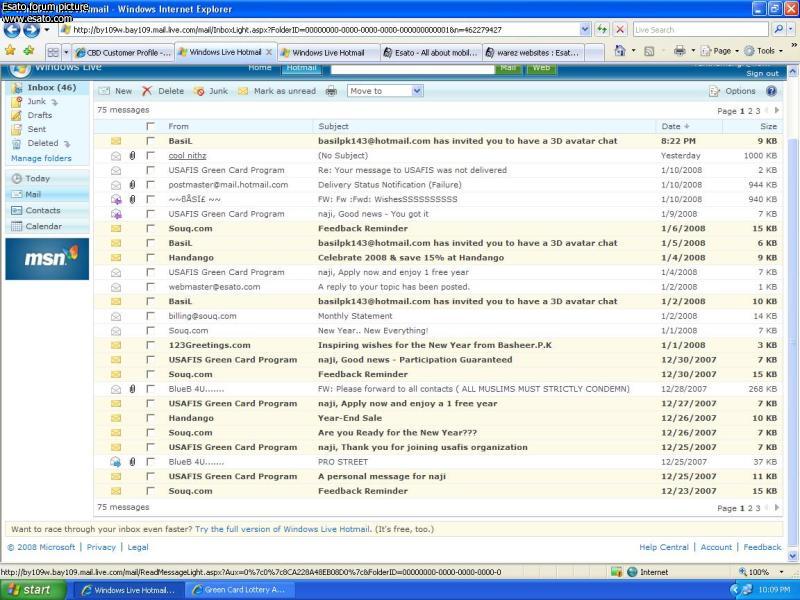
Task: Click the Junk mail icon
Action: 199,91
